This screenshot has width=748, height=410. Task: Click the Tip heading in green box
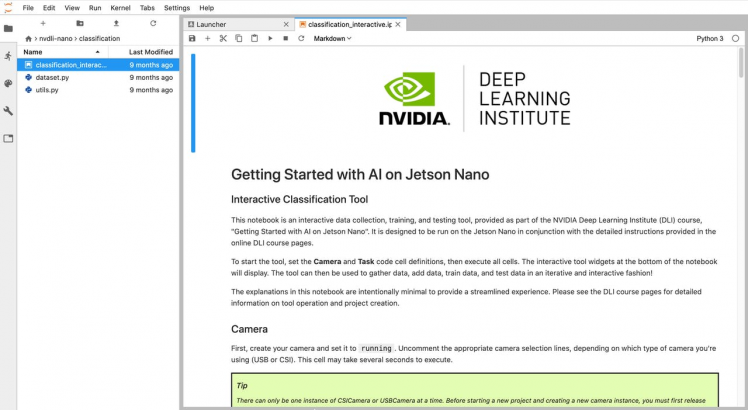point(242,386)
